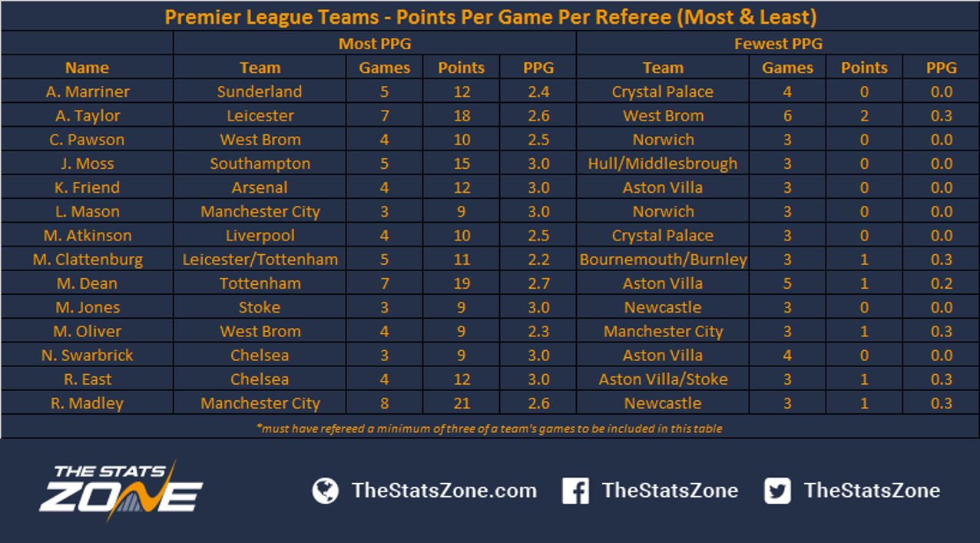
Task: Click the Twitter bird icon
Action: click(x=777, y=491)
